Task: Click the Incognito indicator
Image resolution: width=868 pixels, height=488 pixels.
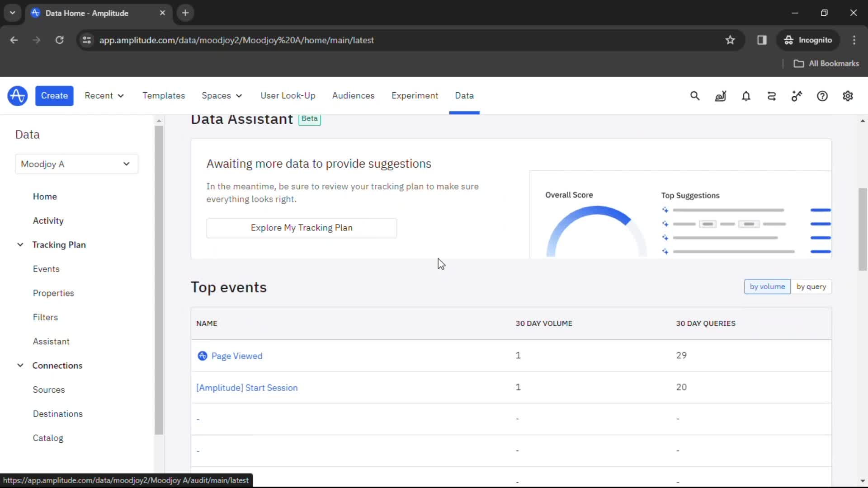Action: click(808, 40)
